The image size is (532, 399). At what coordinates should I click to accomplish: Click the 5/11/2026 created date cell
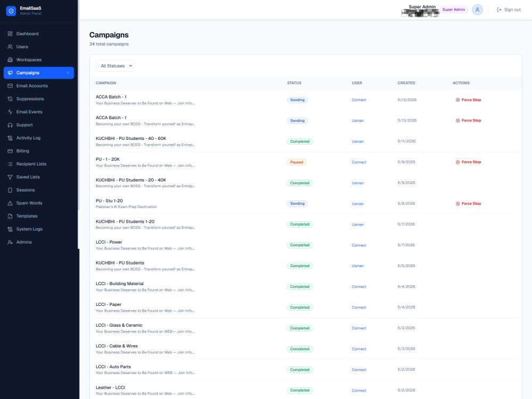[x=406, y=141]
